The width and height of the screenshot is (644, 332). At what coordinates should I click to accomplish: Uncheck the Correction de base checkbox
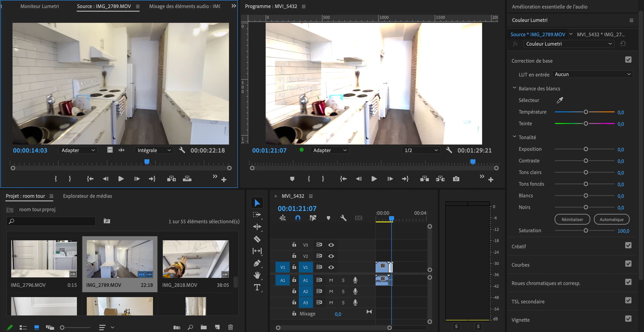pyautogui.click(x=628, y=60)
